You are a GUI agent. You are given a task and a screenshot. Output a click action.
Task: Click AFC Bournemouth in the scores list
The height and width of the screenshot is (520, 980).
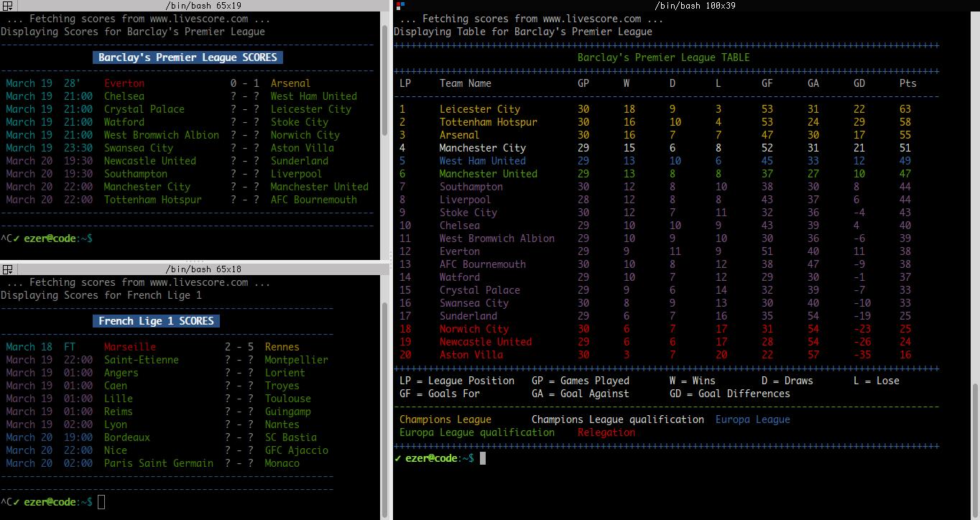point(314,200)
